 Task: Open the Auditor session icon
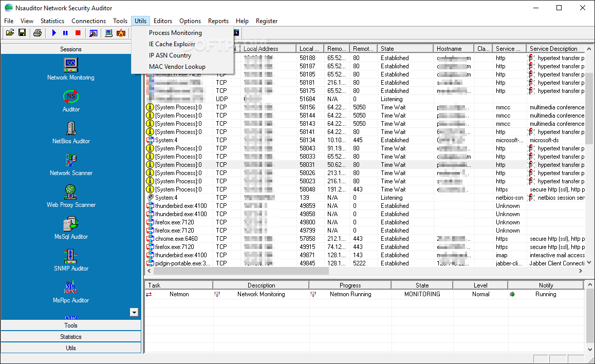(x=71, y=101)
